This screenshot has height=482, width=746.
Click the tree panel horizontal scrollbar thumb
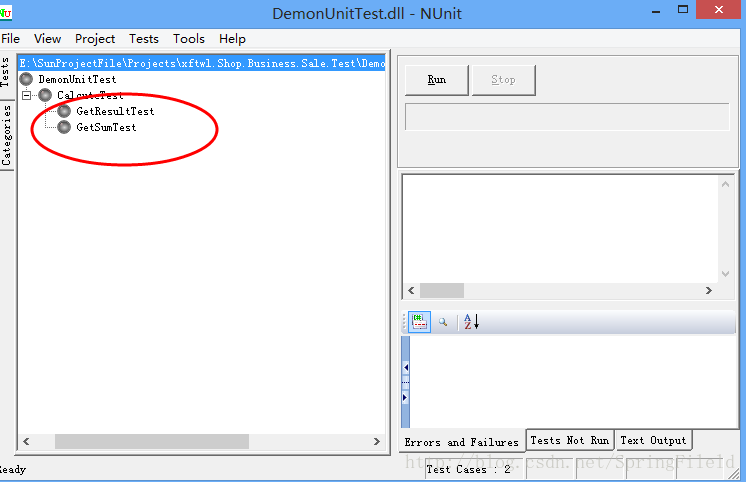[x=152, y=442]
